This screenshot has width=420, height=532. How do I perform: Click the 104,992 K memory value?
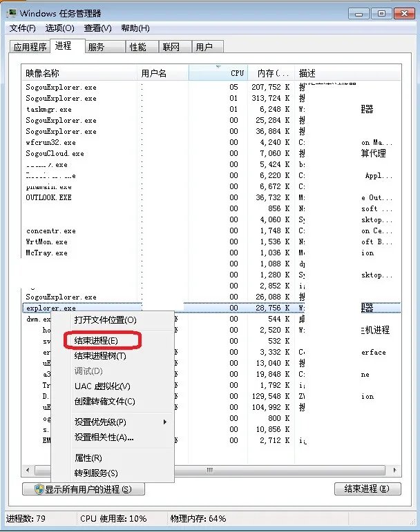[270, 407]
